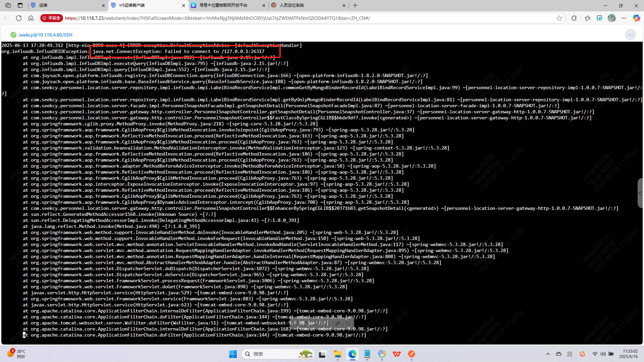Close the 寻息®位置物联网开放平台 tab

[x=264, y=5]
